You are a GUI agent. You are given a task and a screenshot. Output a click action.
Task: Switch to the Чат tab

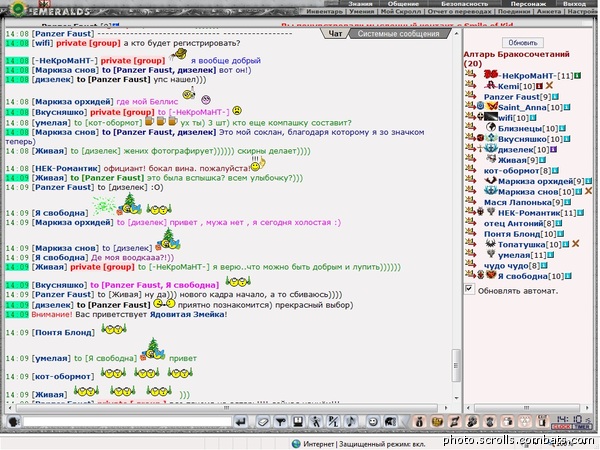pyautogui.click(x=336, y=34)
